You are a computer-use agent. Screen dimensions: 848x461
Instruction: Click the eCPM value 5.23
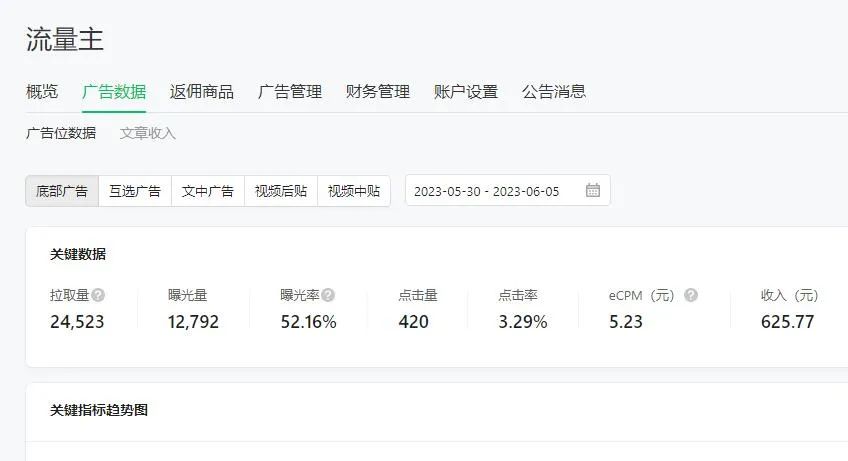(x=626, y=322)
